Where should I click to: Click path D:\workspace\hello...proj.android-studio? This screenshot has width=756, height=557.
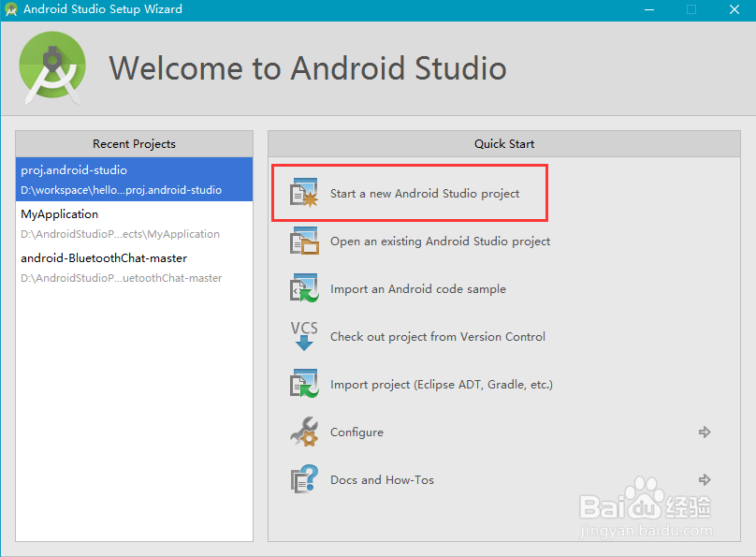pyautogui.click(x=121, y=190)
